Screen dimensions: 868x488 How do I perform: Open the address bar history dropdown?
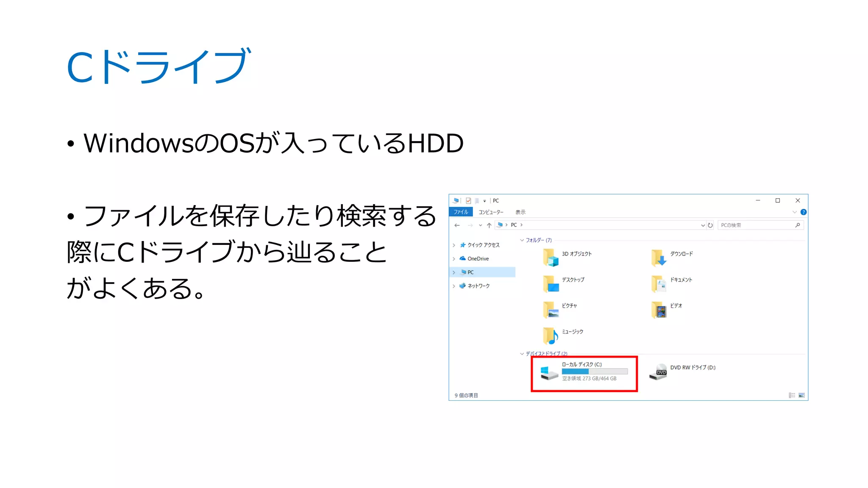pos(703,225)
